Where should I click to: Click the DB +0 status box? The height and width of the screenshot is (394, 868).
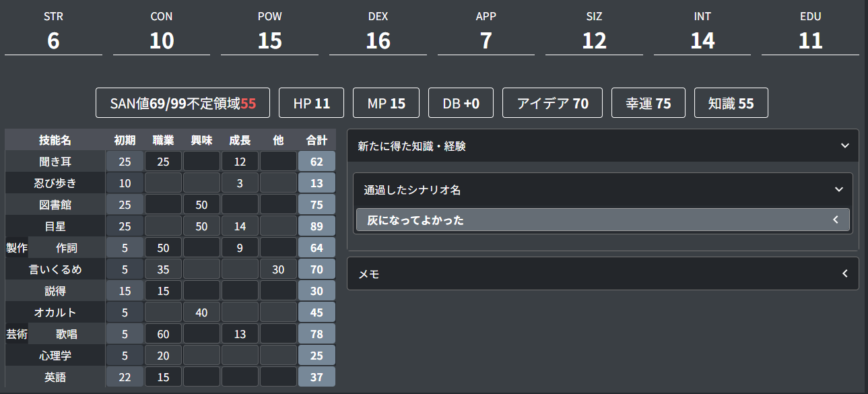coord(461,104)
